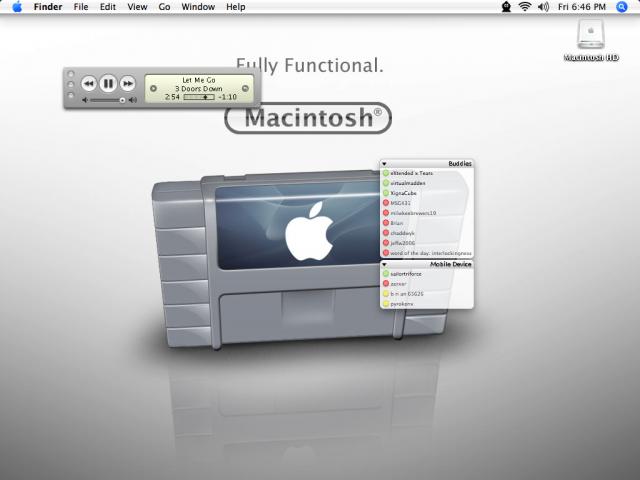Select the first yellow-status buddy in Mobile Device
Screen dimensions: 640x480
(x=427, y=294)
